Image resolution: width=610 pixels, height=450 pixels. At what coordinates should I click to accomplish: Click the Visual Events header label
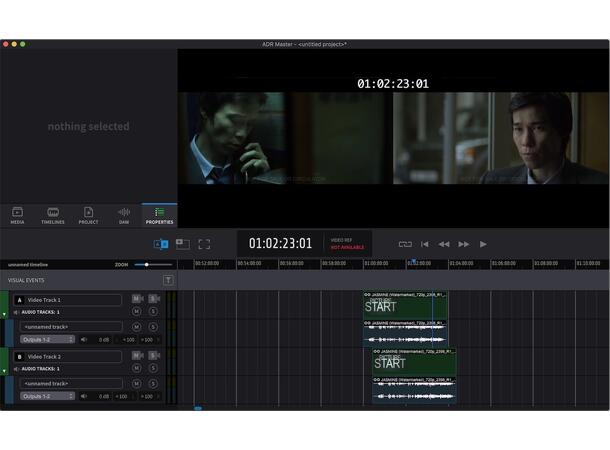coord(26,280)
